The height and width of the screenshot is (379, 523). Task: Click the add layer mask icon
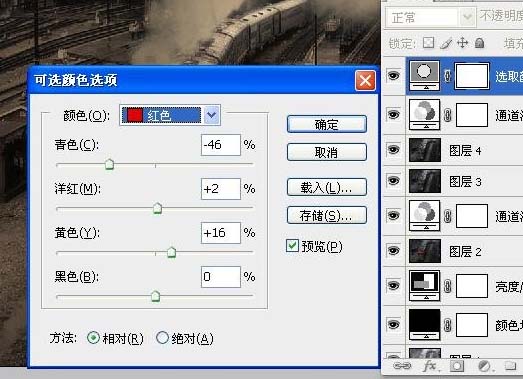pyautogui.click(x=457, y=366)
